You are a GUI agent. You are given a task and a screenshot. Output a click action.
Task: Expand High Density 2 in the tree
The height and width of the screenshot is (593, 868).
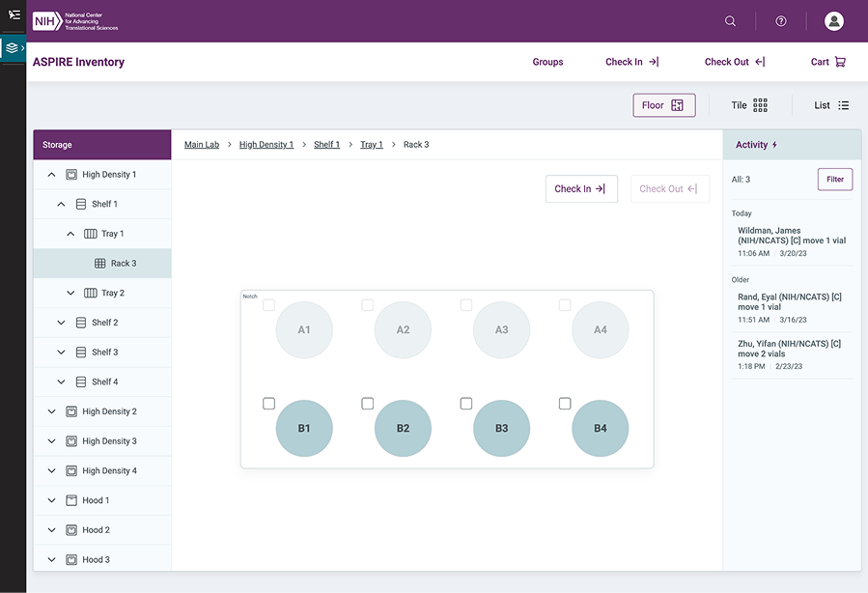coord(51,410)
